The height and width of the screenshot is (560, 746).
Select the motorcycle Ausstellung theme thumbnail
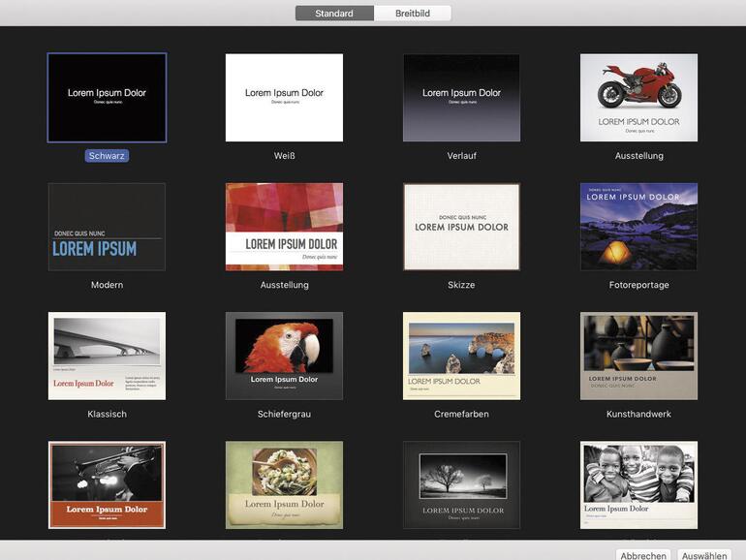(638, 98)
